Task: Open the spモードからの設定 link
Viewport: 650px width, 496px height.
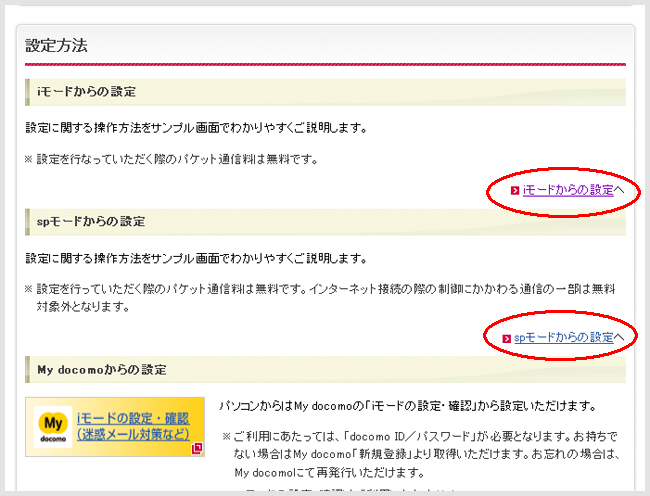Action: [x=564, y=337]
